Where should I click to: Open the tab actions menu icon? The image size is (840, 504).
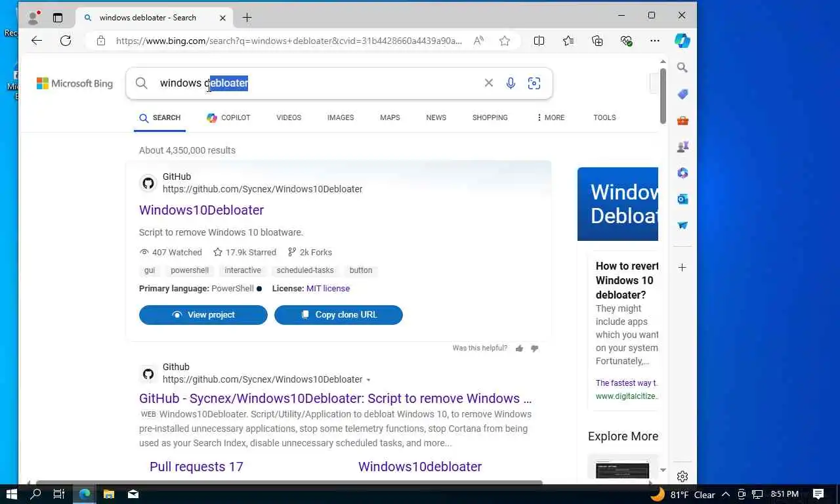[58, 18]
